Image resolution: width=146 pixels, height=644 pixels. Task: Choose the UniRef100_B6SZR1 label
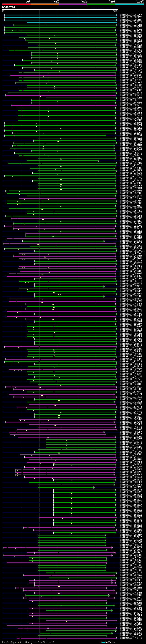point(131,65)
